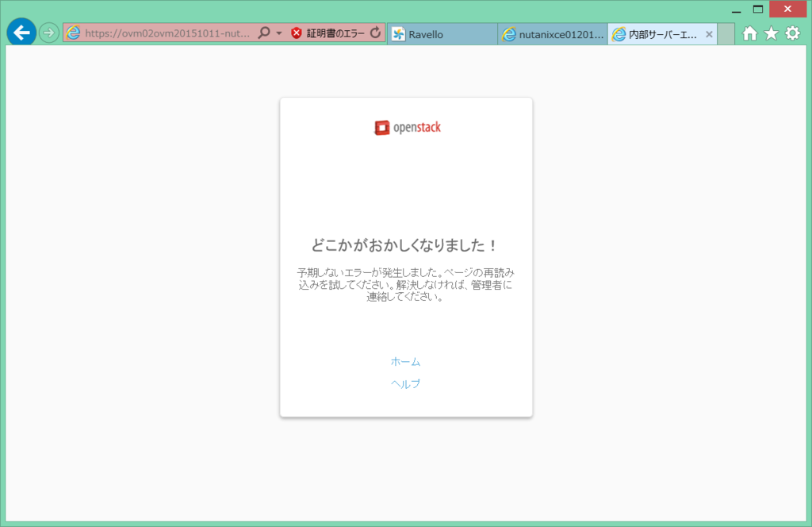Click the red certificate error icon
The height and width of the screenshot is (527, 812).
tap(297, 33)
